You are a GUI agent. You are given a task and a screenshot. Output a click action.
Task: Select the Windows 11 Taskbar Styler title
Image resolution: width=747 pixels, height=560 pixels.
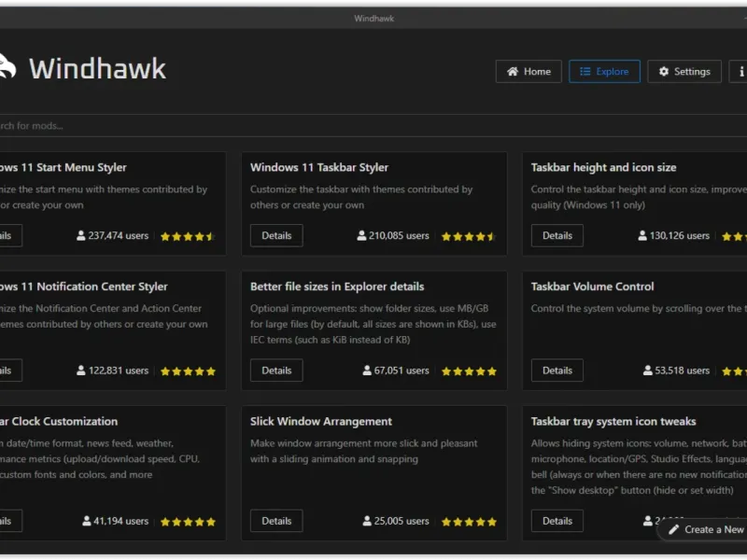click(319, 168)
